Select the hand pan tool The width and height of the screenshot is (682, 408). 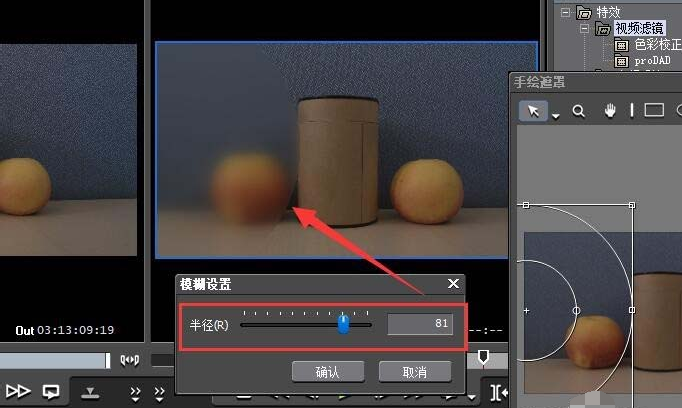pos(608,111)
